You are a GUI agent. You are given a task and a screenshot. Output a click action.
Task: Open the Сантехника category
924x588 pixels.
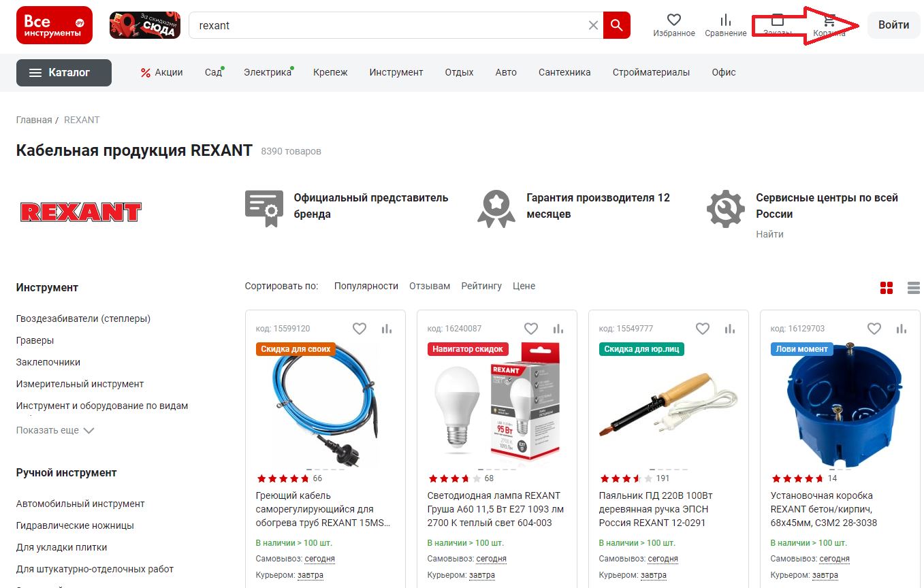pyautogui.click(x=564, y=72)
